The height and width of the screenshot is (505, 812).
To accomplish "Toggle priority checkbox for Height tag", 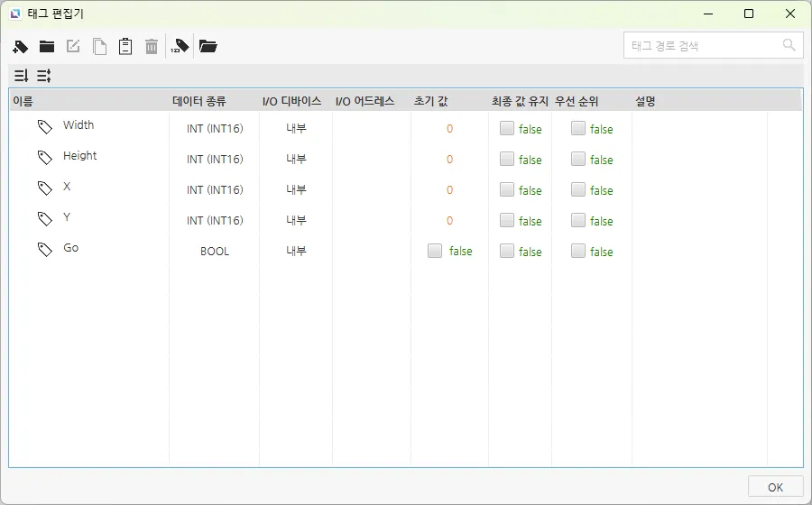I will point(578,160).
